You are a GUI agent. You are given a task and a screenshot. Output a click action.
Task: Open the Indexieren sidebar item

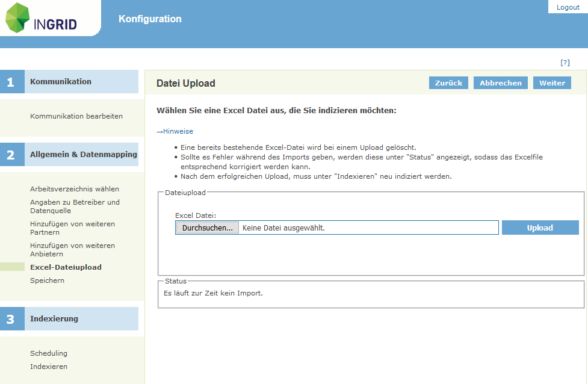coord(49,367)
